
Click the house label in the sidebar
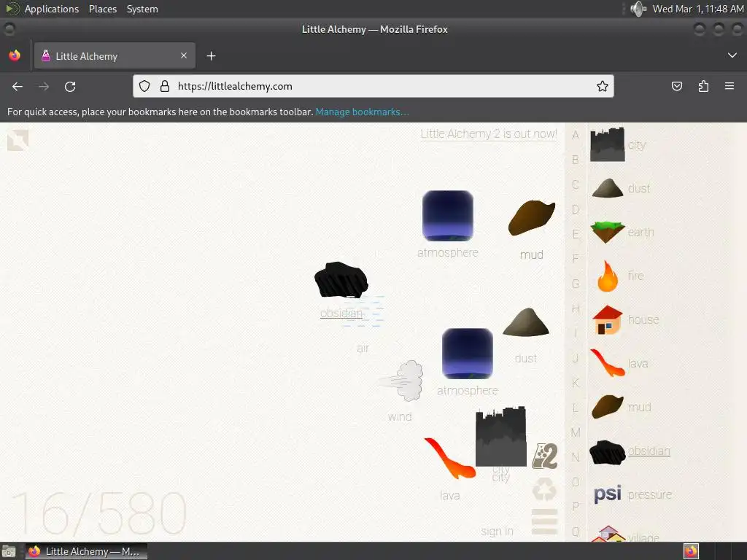[643, 319]
